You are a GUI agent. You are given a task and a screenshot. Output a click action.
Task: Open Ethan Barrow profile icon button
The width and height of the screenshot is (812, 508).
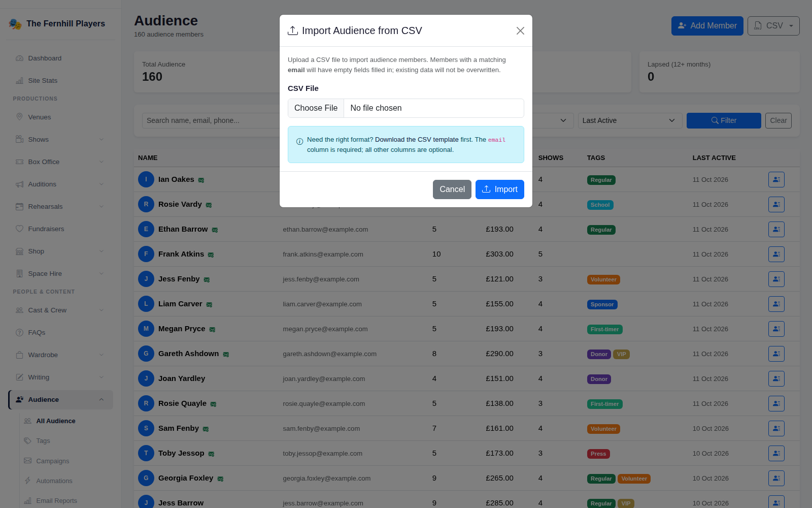tap(776, 229)
